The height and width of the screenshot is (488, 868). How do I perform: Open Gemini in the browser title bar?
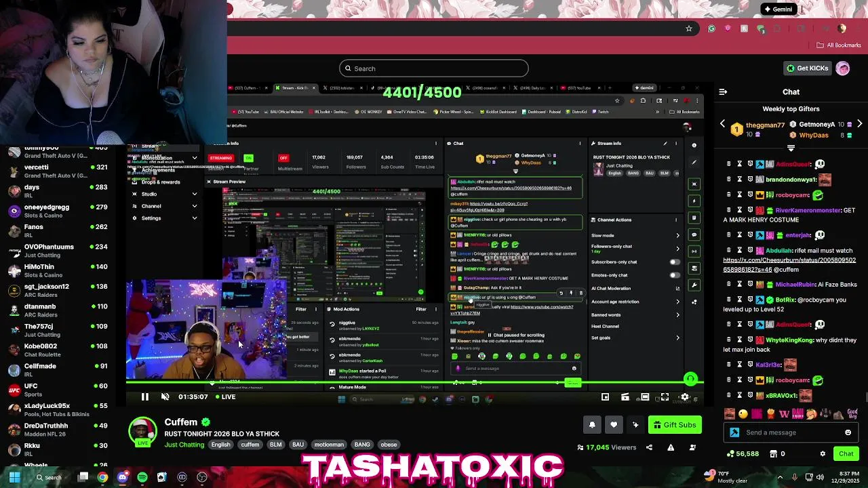click(x=778, y=9)
